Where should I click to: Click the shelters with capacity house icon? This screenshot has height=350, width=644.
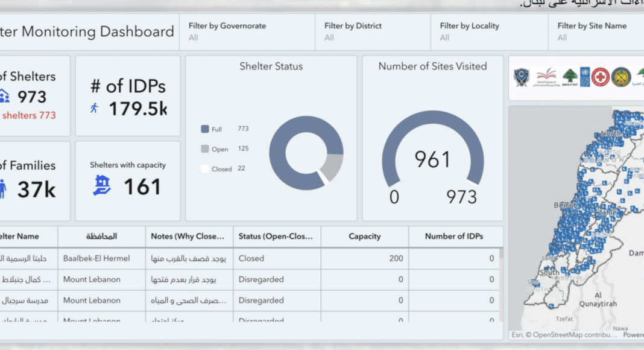(101, 185)
